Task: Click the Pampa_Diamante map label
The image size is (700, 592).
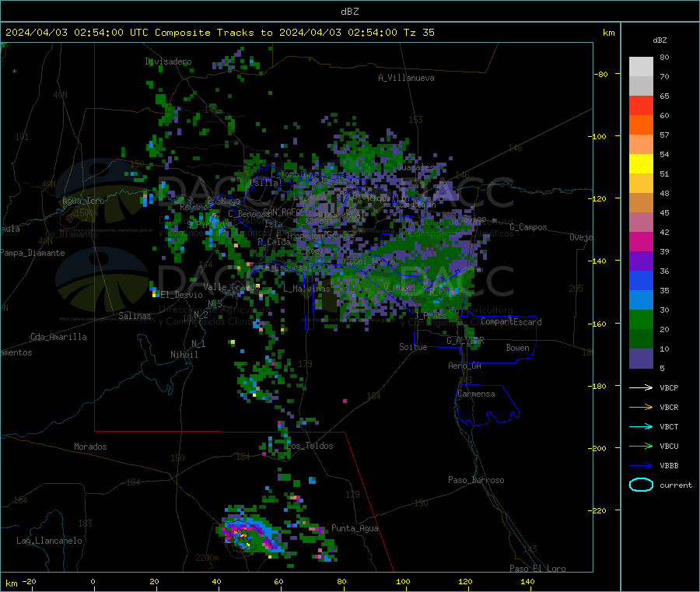Action: [32, 253]
